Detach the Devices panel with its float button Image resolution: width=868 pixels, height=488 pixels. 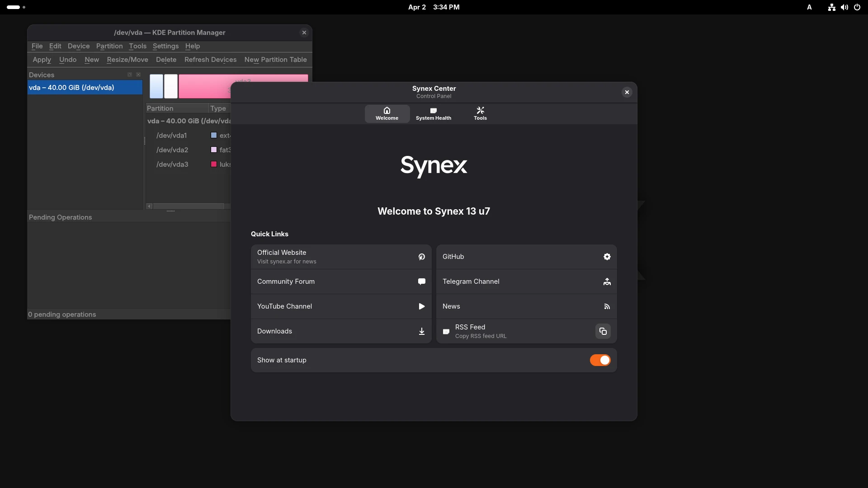(x=130, y=75)
